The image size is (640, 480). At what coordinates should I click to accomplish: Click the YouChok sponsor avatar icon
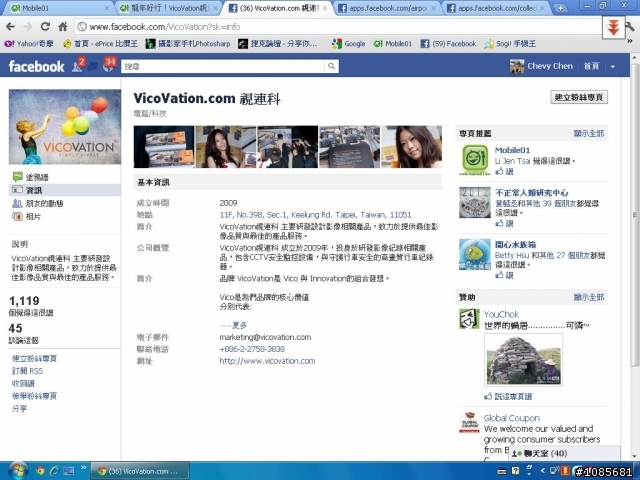[x=469, y=319]
